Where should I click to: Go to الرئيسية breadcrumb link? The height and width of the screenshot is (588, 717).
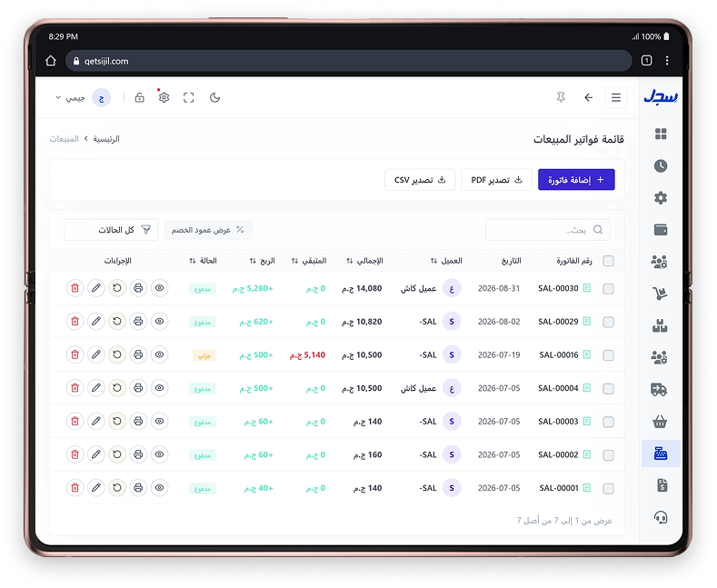click(106, 138)
